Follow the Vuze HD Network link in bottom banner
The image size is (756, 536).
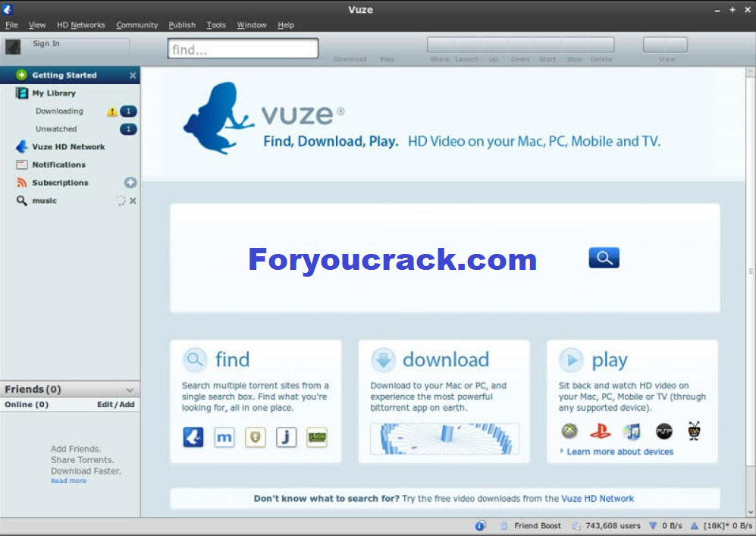tap(598, 498)
